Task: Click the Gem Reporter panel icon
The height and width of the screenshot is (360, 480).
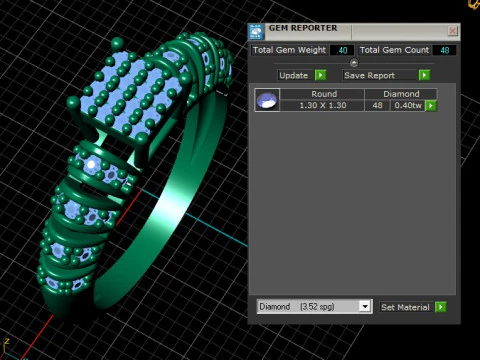Action: click(x=256, y=32)
